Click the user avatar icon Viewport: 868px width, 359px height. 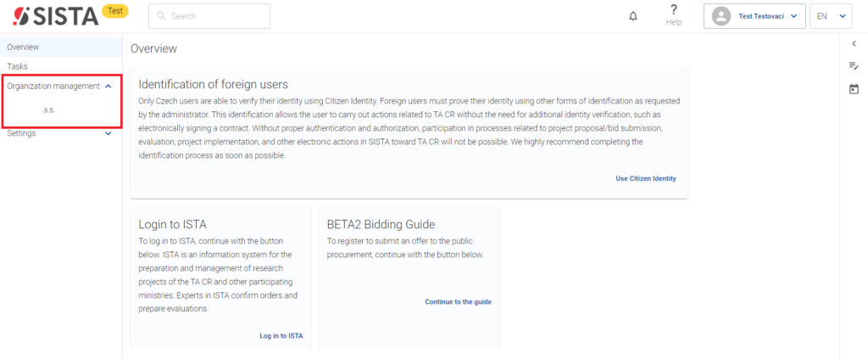[x=721, y=17]
